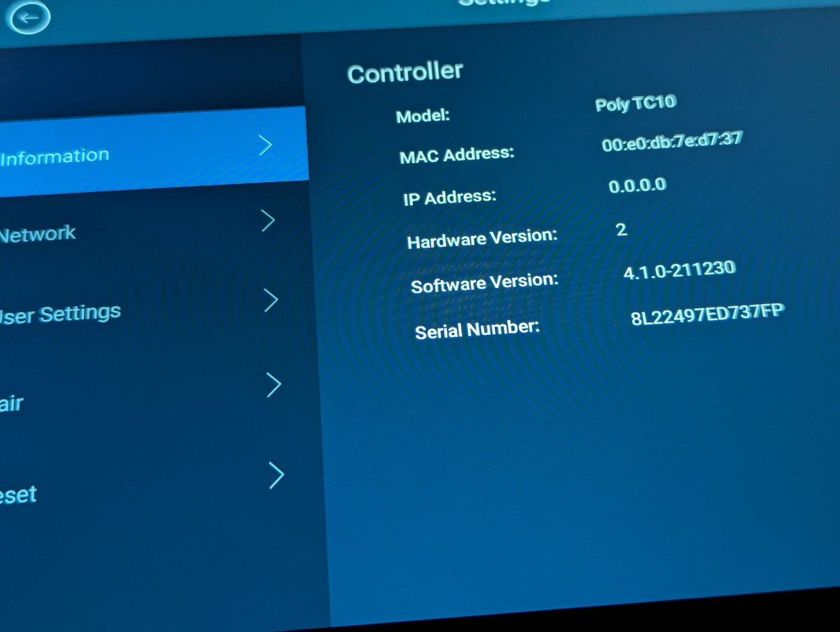Select the Hardware Version label
The width and height of the screenshot is (840, 632).
482,238
